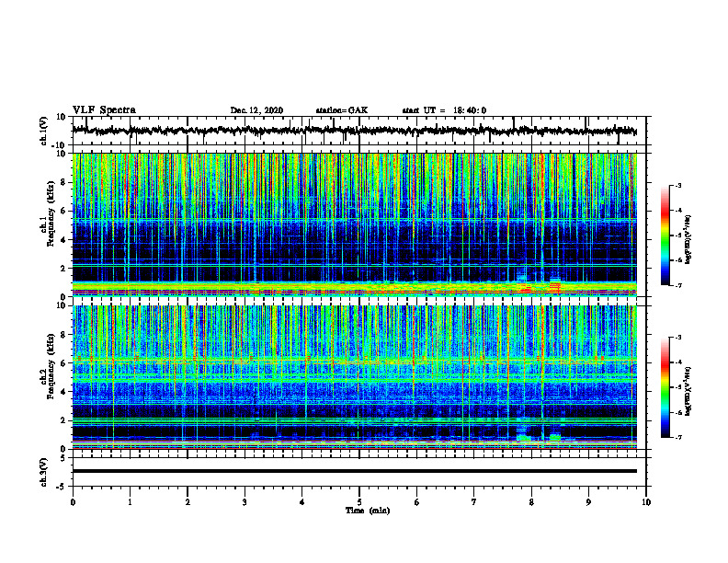The image size is (728, 563).
Task: Click the "-3" label on ch.1 colorbar
Action: point(678,185)
